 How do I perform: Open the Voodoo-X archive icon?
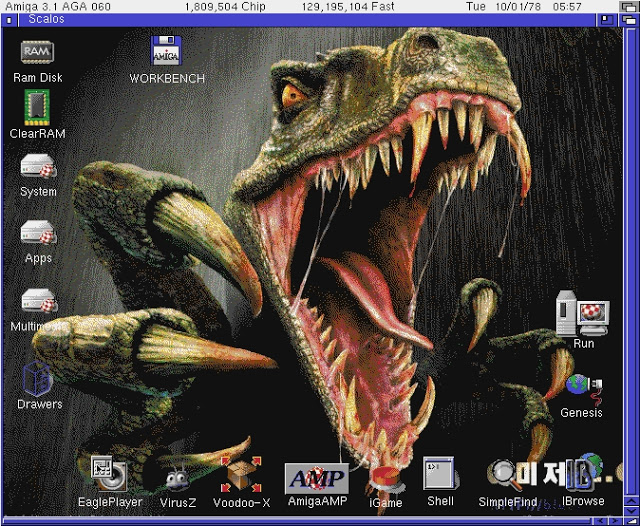(x=241, y=474)
